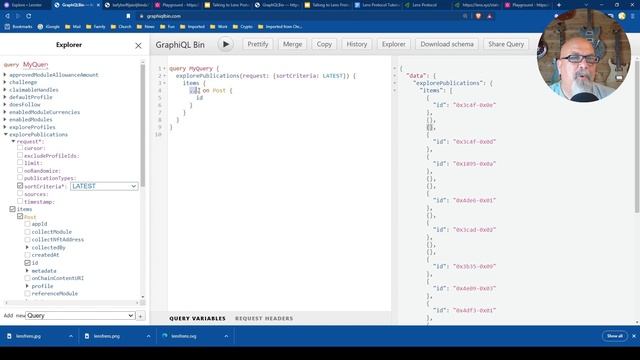Expand the approvedModuleAllowanceAmount node
Image resolution: width=640 pixels, height=360 pixels.
5,75
